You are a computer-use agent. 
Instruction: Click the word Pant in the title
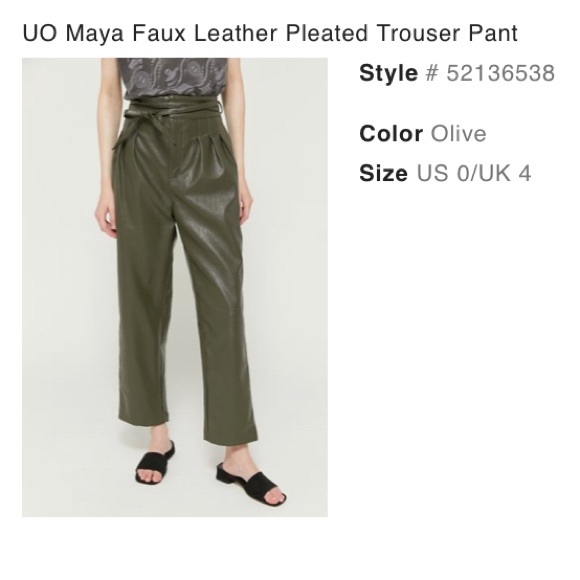point(493,33)
